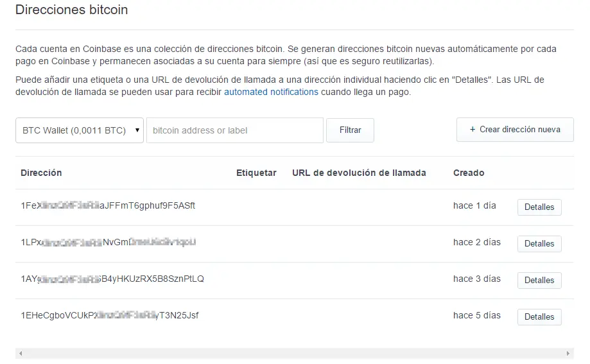Click the URL de devolución de llamada header
The width and height of the screenshot is (590, 364).
click(x=359, y=173)
